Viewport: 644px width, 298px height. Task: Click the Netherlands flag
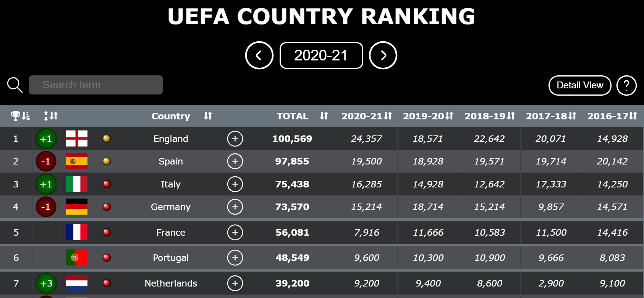pyautogui.click(x=77, y=283)
